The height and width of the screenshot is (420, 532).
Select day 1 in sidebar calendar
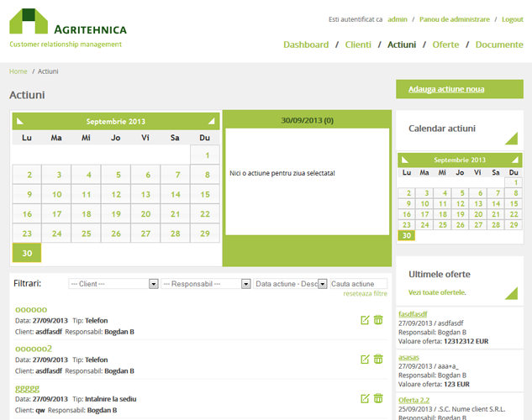tap(514, 183)
